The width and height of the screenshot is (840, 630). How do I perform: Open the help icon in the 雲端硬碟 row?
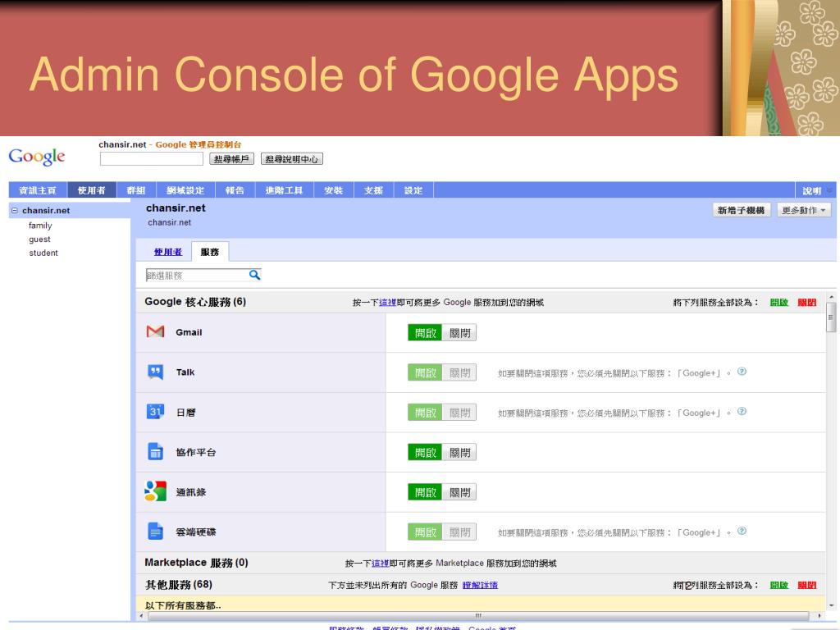pos(742,531)
